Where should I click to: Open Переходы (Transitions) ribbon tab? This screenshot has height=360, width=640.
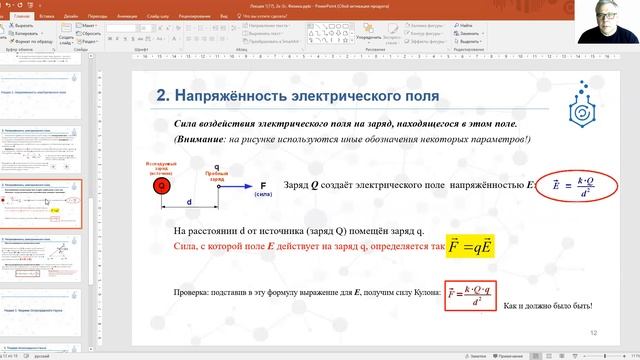pyautogui.click(x=98, y=16)
